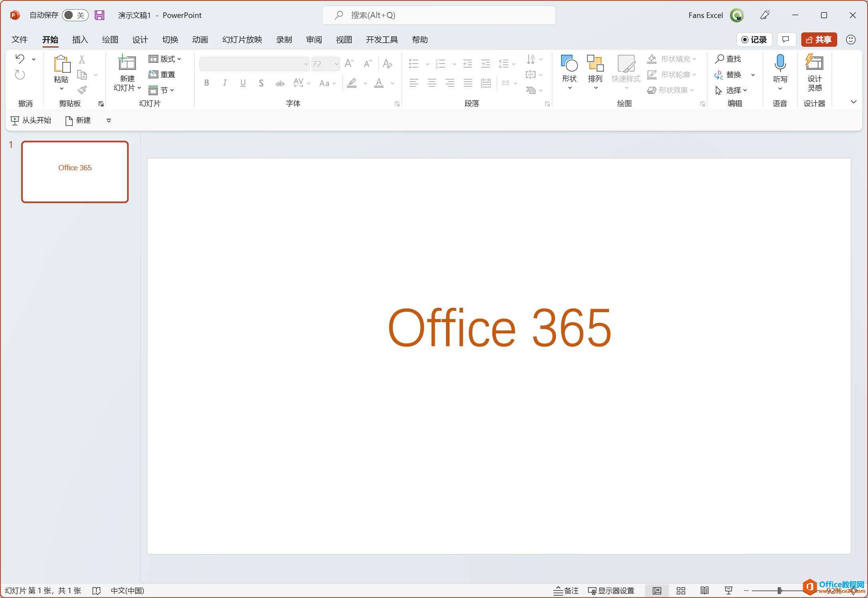Click the New (新建) button
Screen dimensions: 868x598
(x=78, y=120)
